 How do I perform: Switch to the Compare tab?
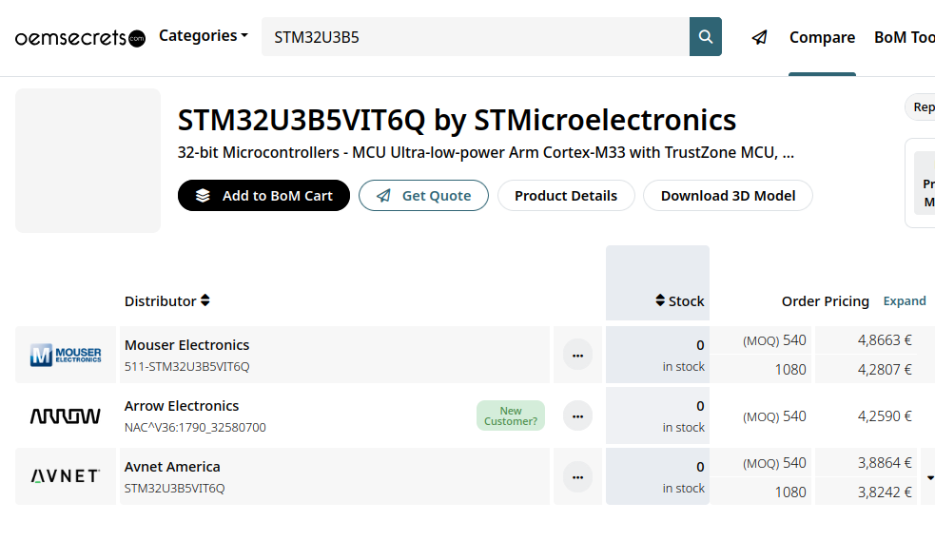point(822,37)
